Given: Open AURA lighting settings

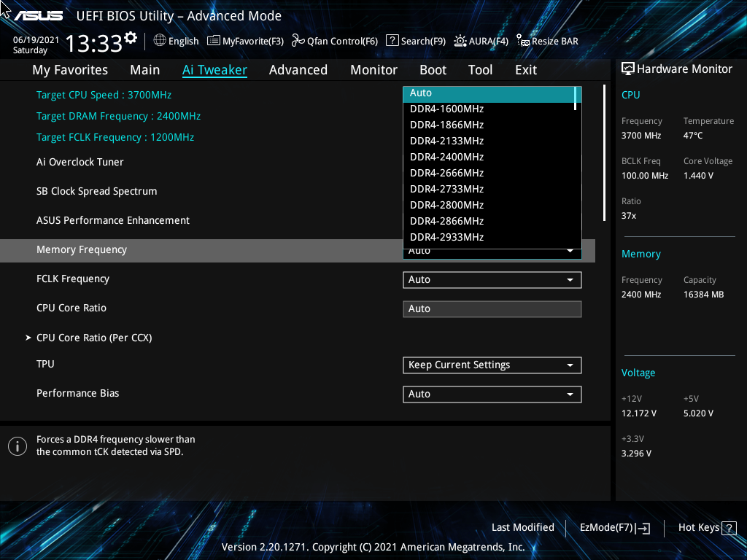Looking at the screenshot, I should [481, 41].
